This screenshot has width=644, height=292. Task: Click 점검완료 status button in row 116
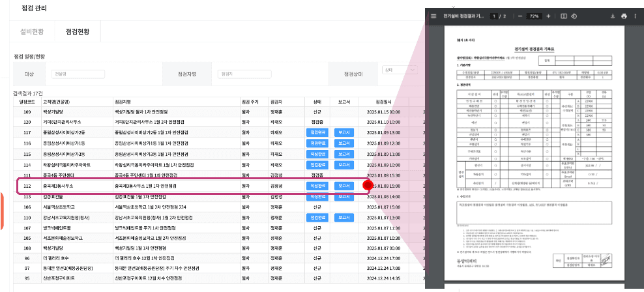(318, 143)
